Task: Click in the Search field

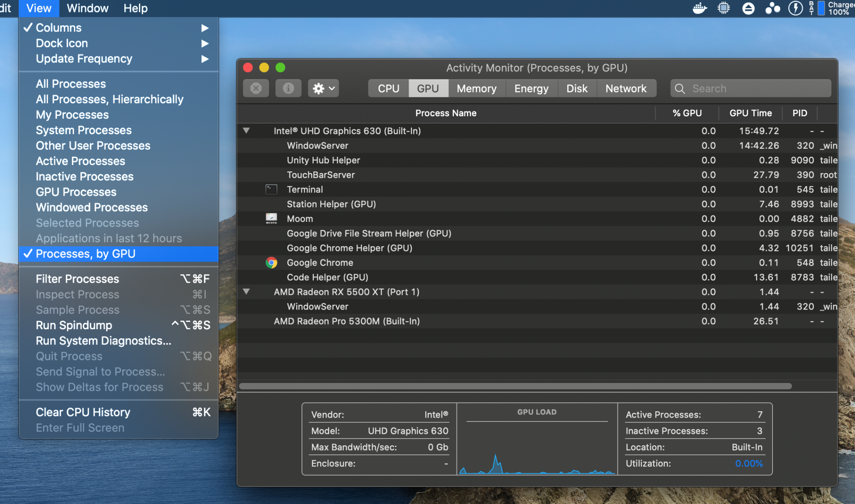Action: tap(751, 88)
